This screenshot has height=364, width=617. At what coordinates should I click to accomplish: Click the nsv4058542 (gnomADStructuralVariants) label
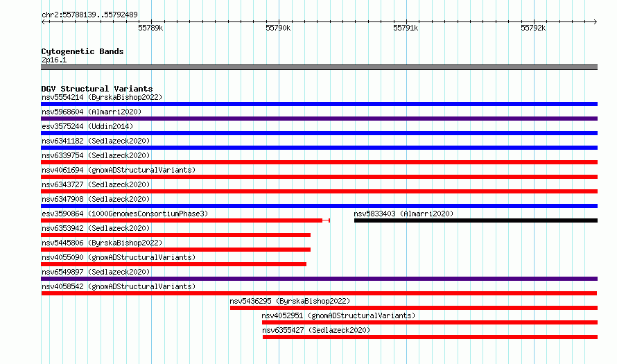(119, 286)
